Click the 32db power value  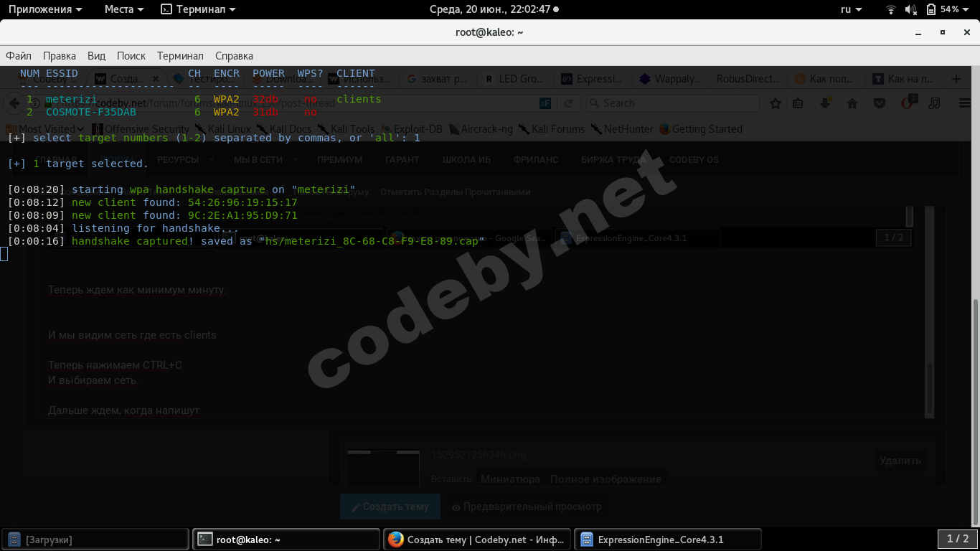(x=265, y=99)
